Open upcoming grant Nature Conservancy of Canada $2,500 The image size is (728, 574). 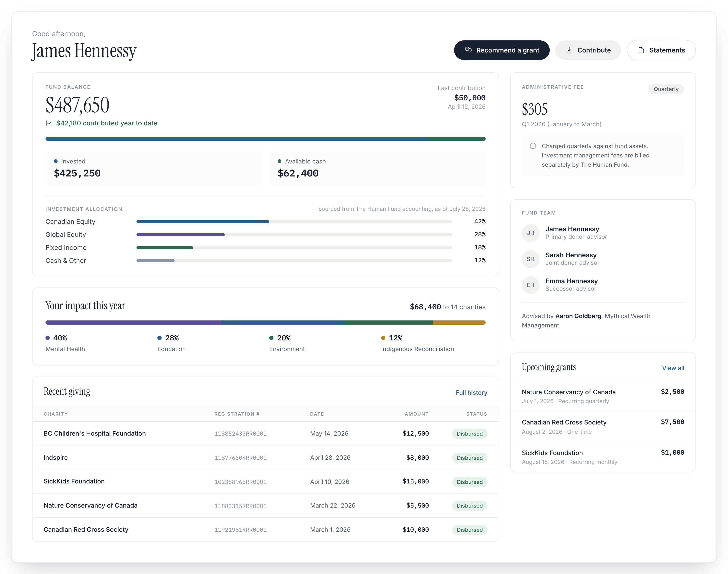603,396
